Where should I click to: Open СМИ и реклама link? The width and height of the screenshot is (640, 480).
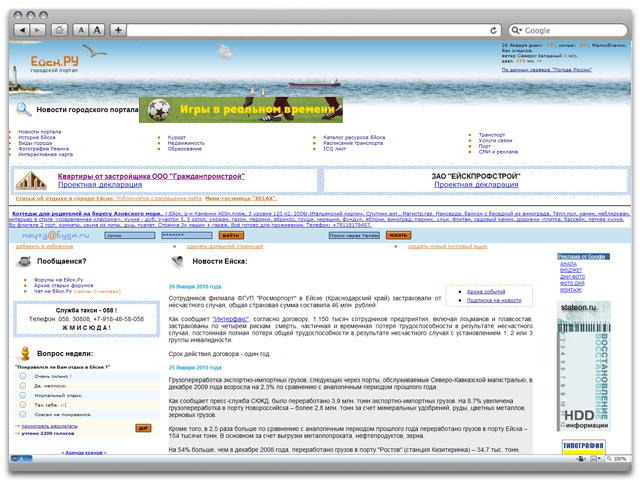click(x=498, y=152)
